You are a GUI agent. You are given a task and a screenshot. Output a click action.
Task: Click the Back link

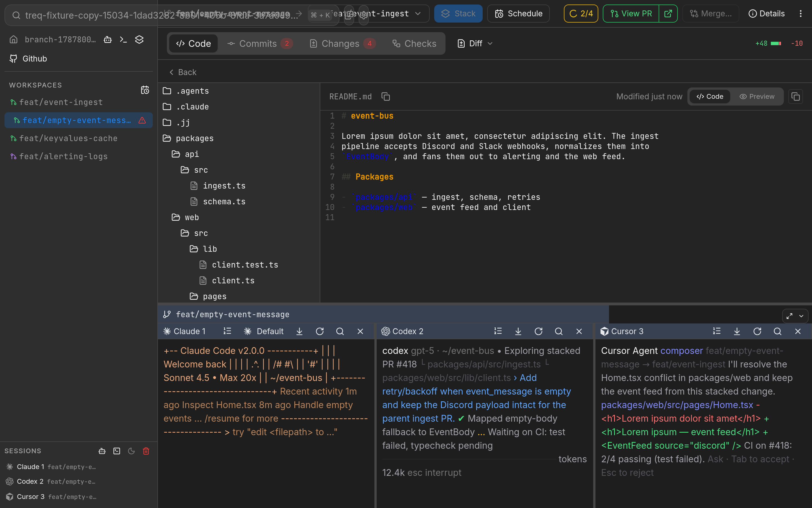183,72
